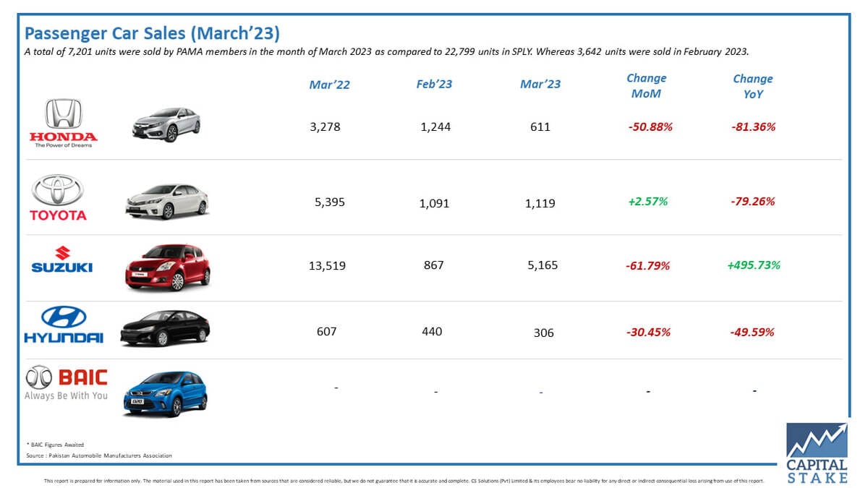The height and width of the screenshot is (488, 868).
Task: Click the Mar'23 column header
Action: [540, 84]
